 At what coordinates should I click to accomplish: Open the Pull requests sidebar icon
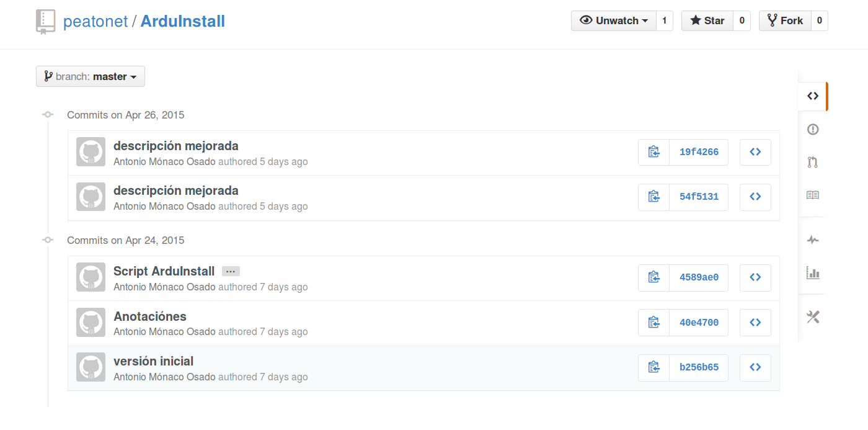click(813, 163)
